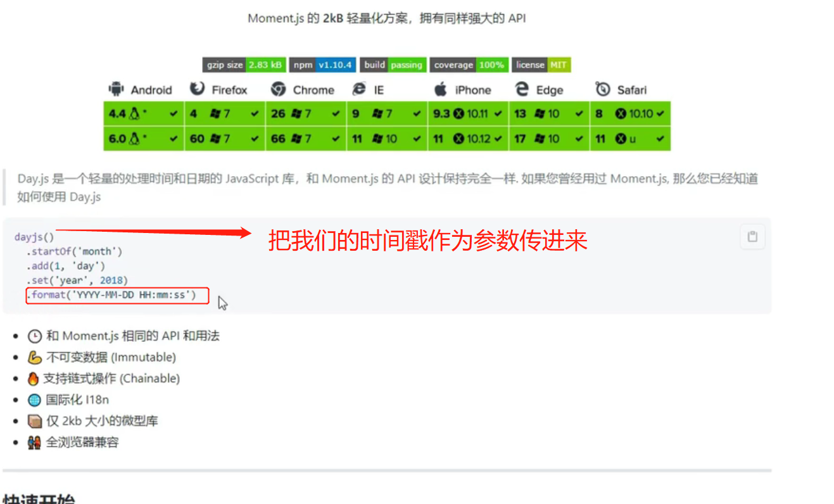834x504 pixels.
Task: Click the clock emoji before Moment.js API
Action: click(x=34, y=336)
